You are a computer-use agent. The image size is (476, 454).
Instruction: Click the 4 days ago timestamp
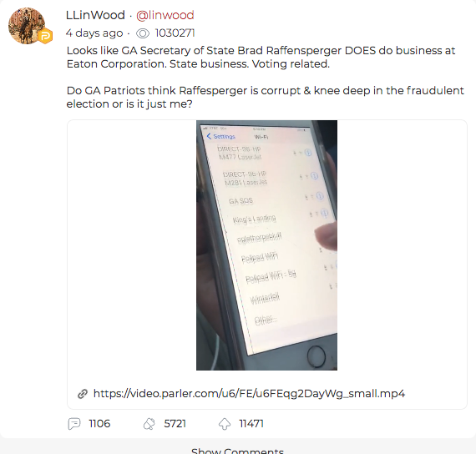click(x=94, y=33)
